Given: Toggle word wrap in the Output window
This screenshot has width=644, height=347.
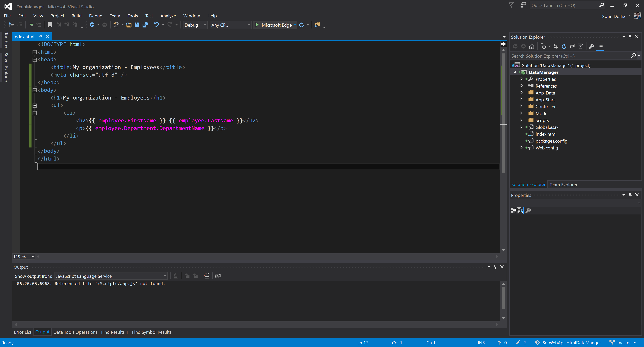Looking at the screenshot, I should pyautogui.click(x=218, y=276).
